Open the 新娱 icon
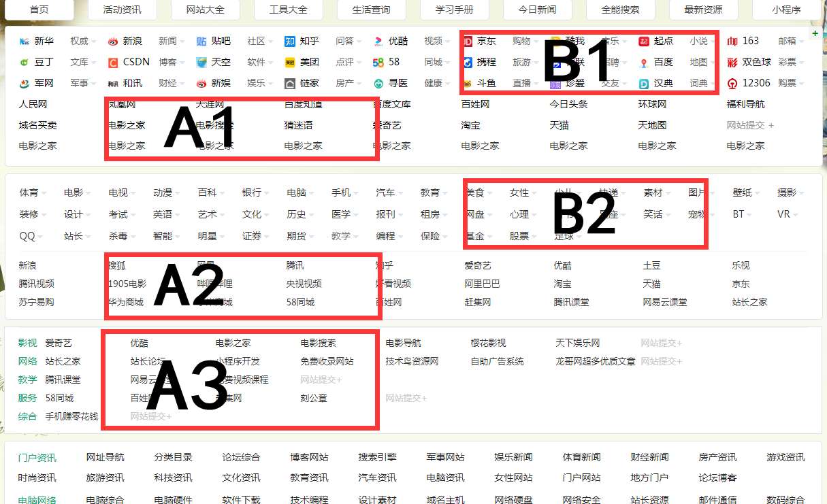Image resolution: width=827 pixels, height=504 pixels. coord(201,84)
